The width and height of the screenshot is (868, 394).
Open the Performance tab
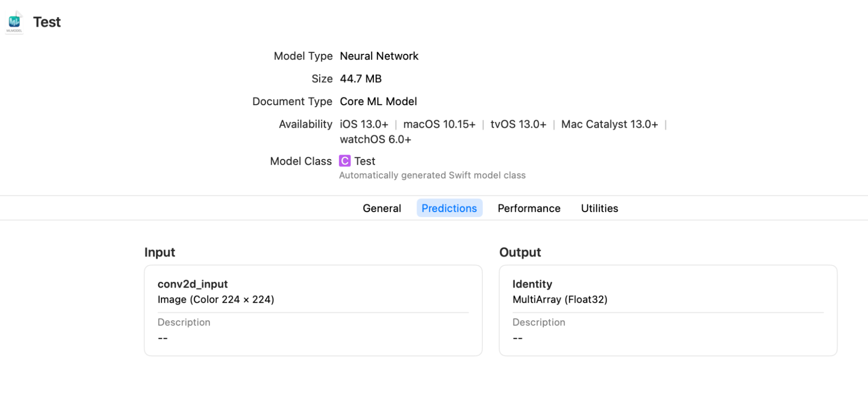[529, 209]
